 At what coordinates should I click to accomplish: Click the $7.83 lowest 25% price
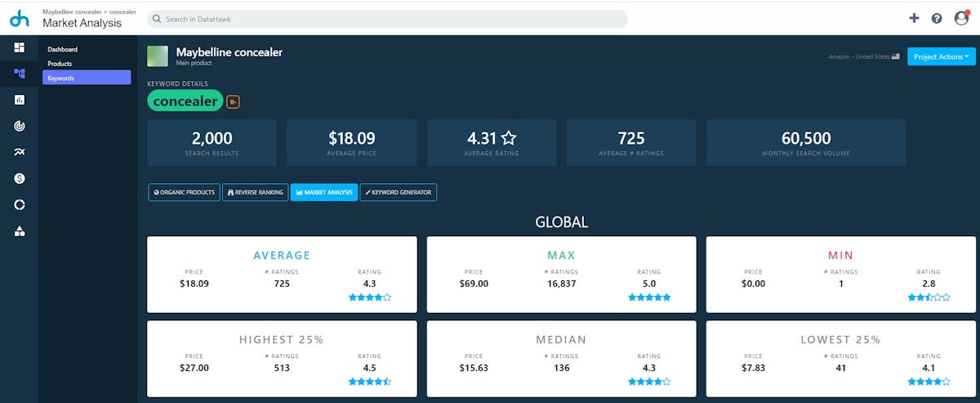click(x=753, y=368)
